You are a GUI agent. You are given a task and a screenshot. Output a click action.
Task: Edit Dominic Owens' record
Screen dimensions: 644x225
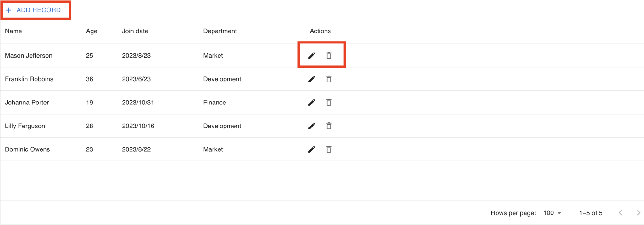[x=312, y=149]
